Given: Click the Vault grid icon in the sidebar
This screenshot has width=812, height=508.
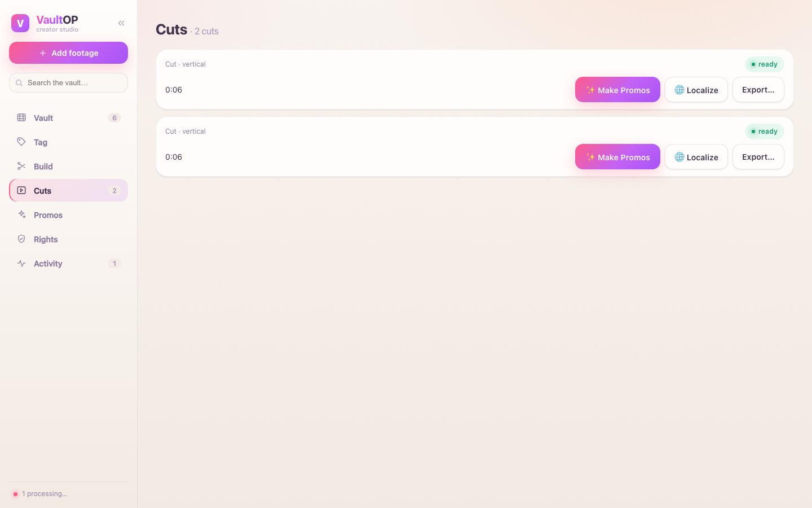Looking at the screenshot, I should [x=21, y=117].
